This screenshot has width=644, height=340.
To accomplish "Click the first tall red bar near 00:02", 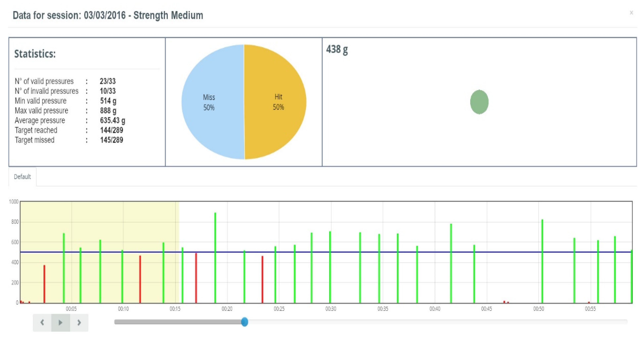I will coord(45,284).
